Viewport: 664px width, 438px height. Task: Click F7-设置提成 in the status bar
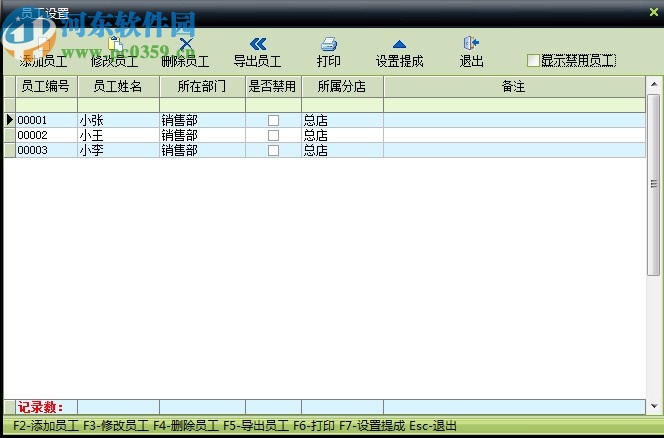tap(372, 425)
